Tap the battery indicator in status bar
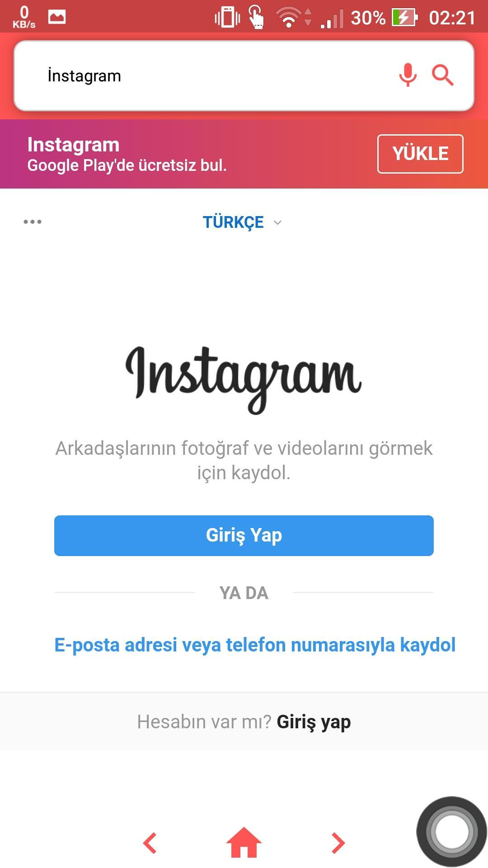Screen dimensions: 488x868 404,18
